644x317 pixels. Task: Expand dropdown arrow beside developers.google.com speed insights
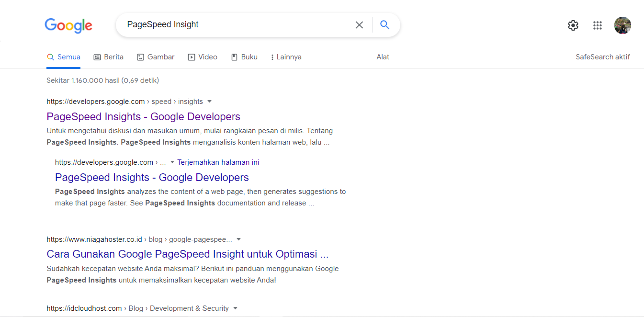[x=209, y=102]
